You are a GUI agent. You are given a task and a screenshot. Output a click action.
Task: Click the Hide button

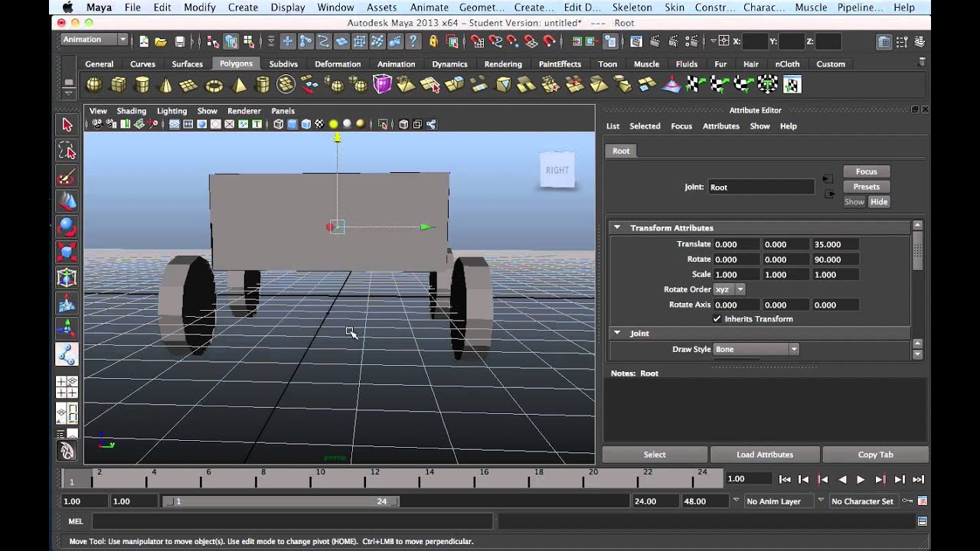click(878, 202)
